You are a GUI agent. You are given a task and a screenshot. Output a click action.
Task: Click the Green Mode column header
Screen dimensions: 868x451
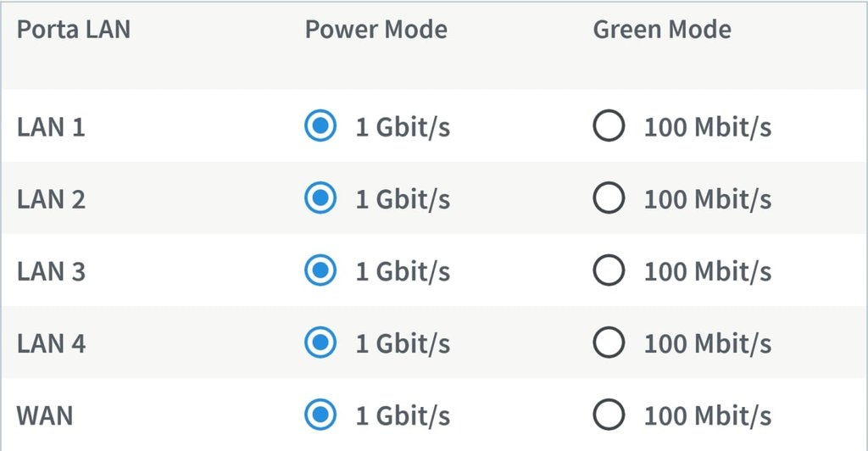661,30
